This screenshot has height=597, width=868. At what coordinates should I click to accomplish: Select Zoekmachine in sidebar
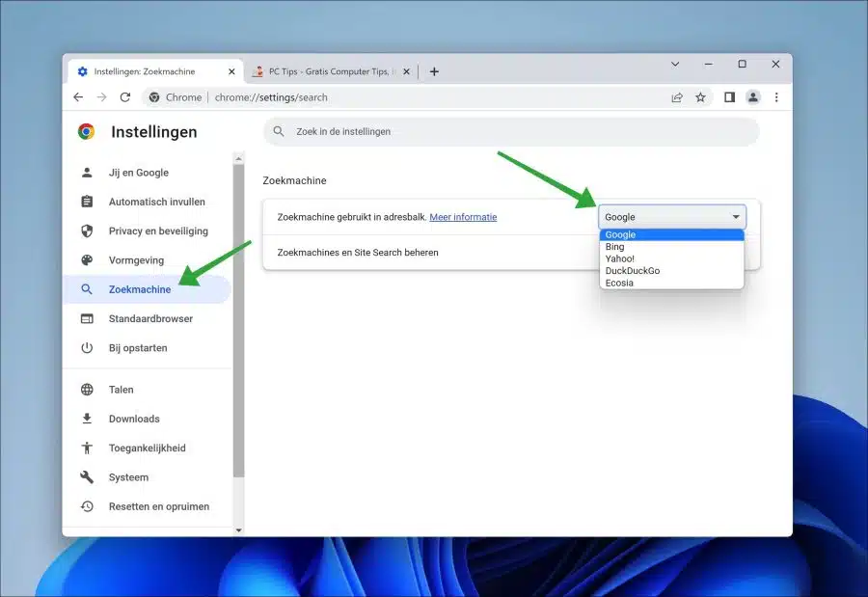147,289
